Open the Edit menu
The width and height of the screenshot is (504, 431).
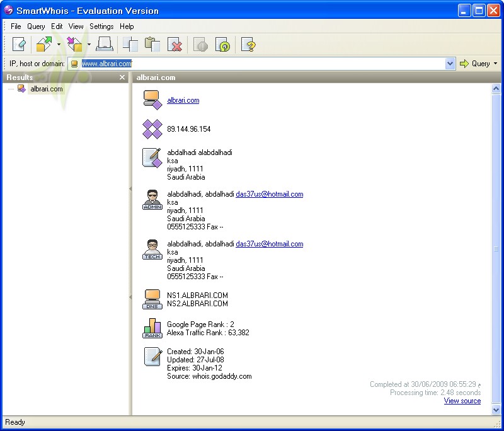click(x=57, y=26)
